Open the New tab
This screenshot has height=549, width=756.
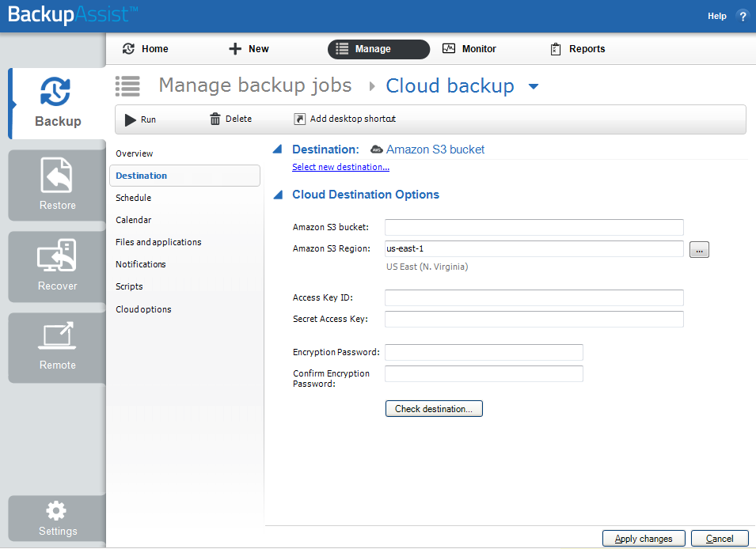pyautogui.click(x=249, y=49)
